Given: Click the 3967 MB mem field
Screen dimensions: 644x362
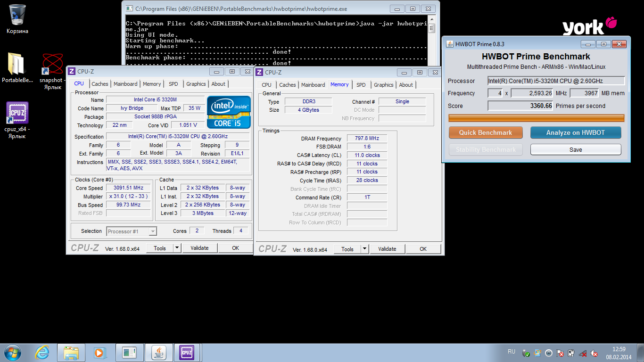Looking at the screenshot, I should click(585, 93).
